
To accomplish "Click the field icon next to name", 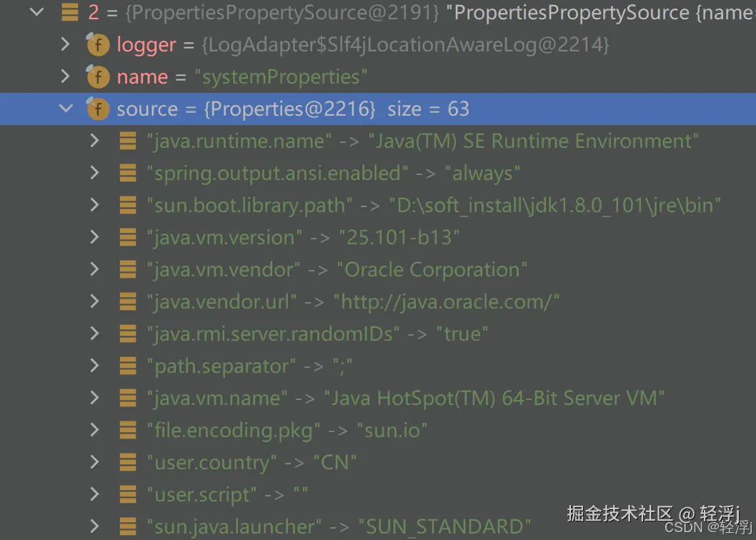I will pyautogui.click(x=97, y=76).
